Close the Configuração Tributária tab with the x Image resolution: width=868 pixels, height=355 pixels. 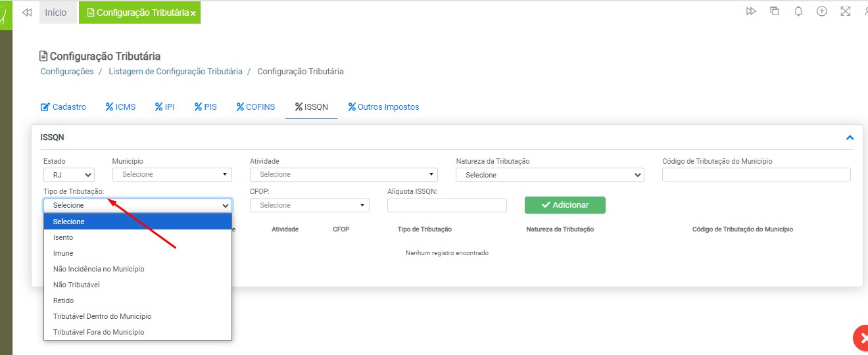pos(193,13)
